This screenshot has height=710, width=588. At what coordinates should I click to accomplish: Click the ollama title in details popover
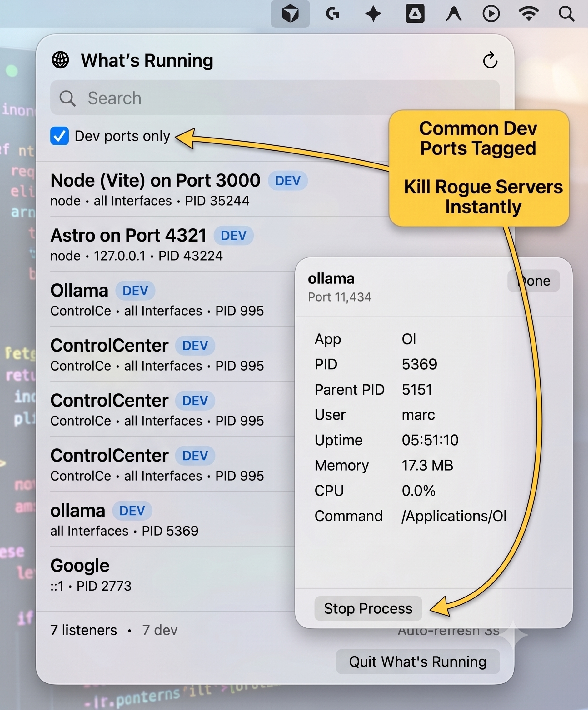click(331, 278)
